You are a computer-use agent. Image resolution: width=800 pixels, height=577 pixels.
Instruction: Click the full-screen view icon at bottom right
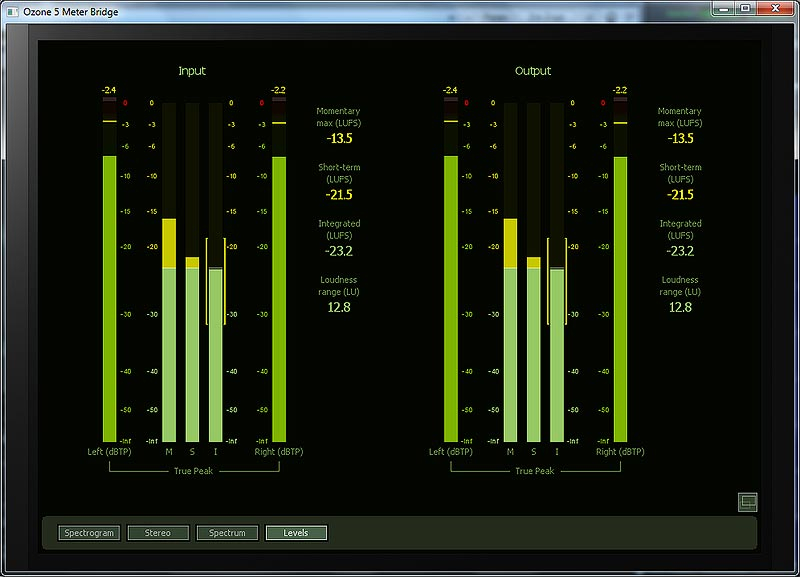pyautogui.click(x=747, y=502)
